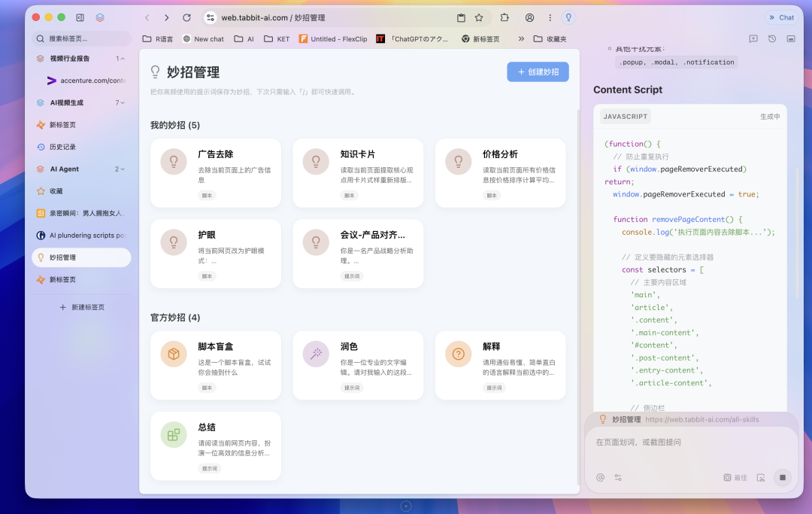
Task: Open the New chat bookmark
Action: tap(203, 39)
